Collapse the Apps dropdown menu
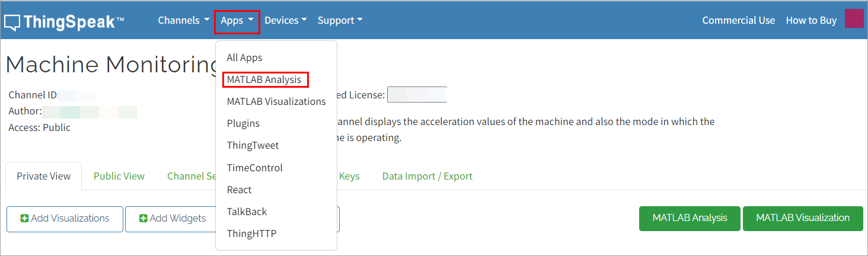Image resolution: width=868 pixels, height=256 pixels. 237,21
